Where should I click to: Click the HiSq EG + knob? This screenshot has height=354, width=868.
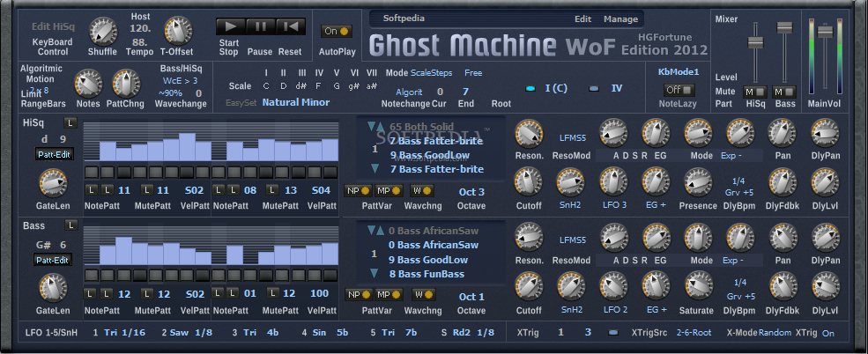coord(656,182)
